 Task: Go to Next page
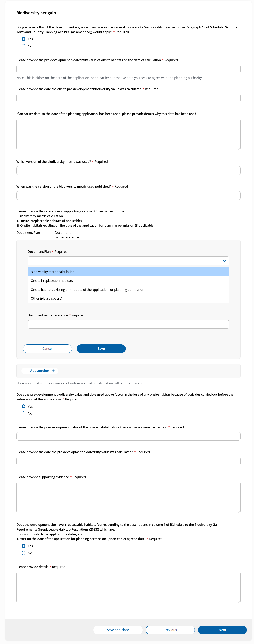point(222,630)
